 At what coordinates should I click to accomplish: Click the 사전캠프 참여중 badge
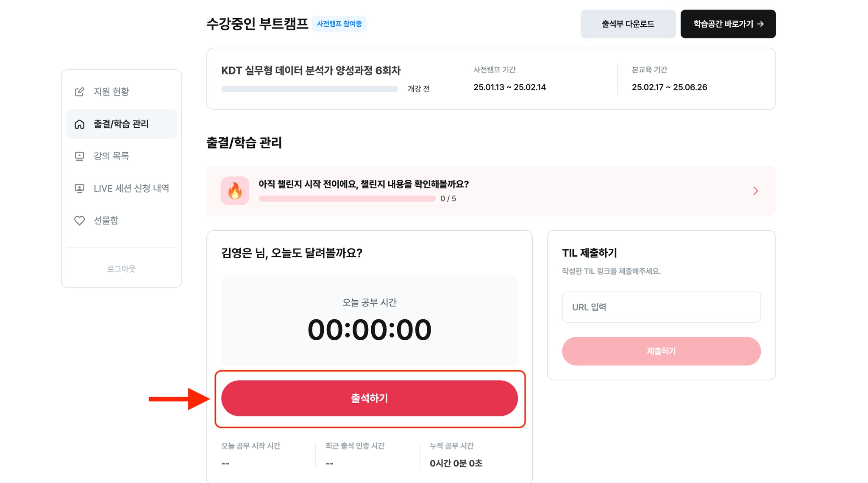pos(339,24)
